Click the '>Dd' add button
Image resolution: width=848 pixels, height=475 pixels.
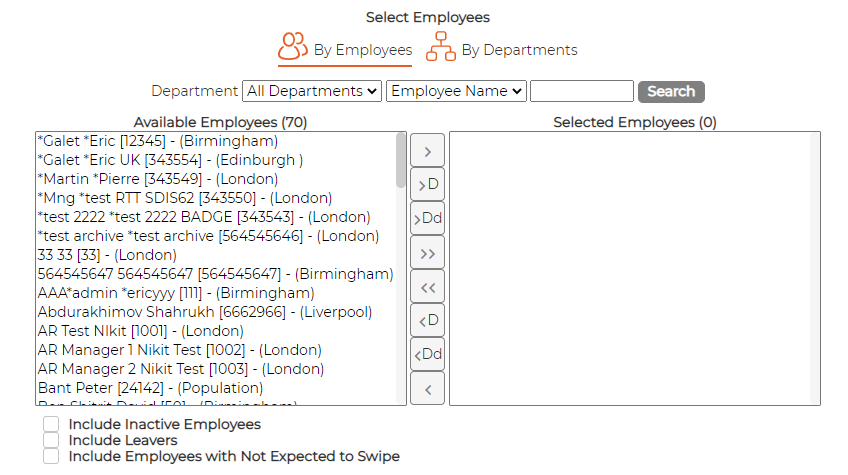[427, 218]
